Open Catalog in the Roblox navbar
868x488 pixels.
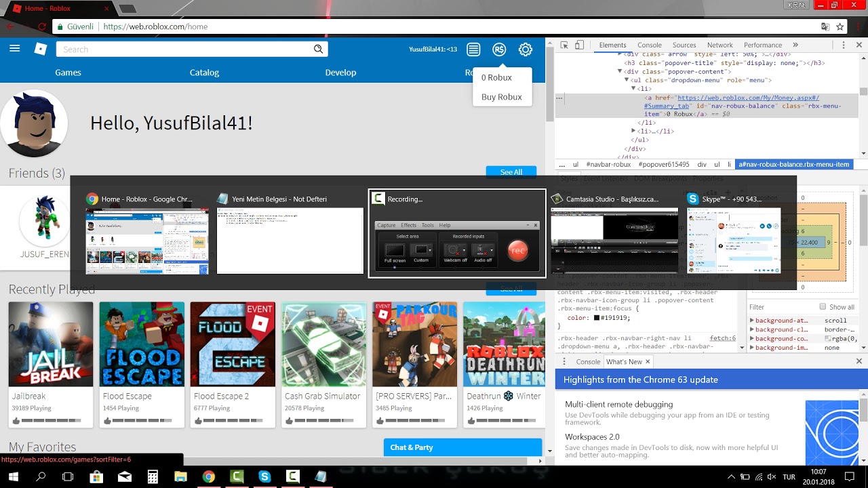204,73
